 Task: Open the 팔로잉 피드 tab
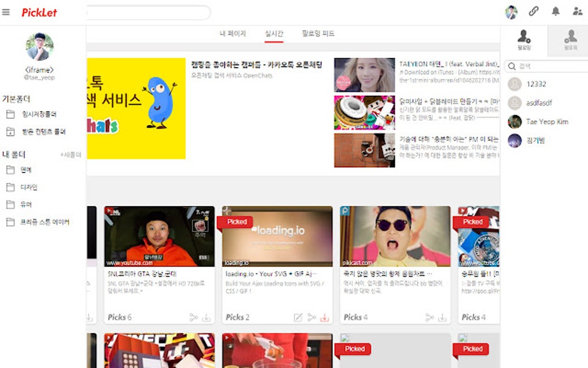[x=318, y=34]
